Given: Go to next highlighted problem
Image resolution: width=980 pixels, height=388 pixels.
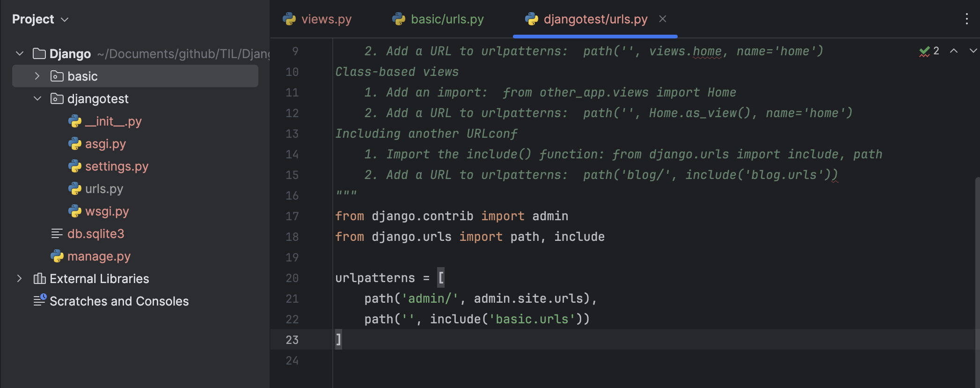Looking at the screenshot, I should (x=973, y=51).
